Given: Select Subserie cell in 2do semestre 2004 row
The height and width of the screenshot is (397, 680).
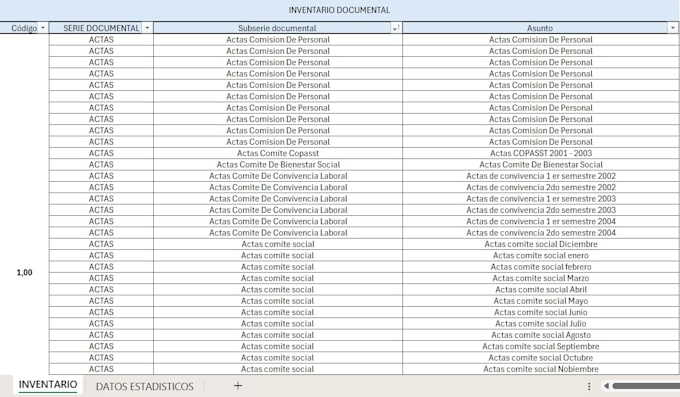Looking at the screenshot, I should pos(278,233).
